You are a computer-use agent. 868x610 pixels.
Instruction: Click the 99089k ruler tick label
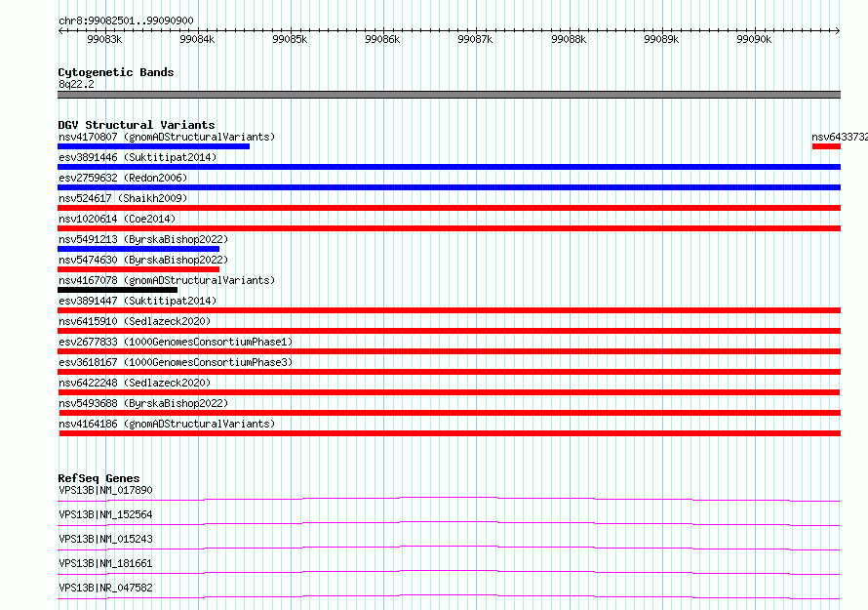coord(661,39)
